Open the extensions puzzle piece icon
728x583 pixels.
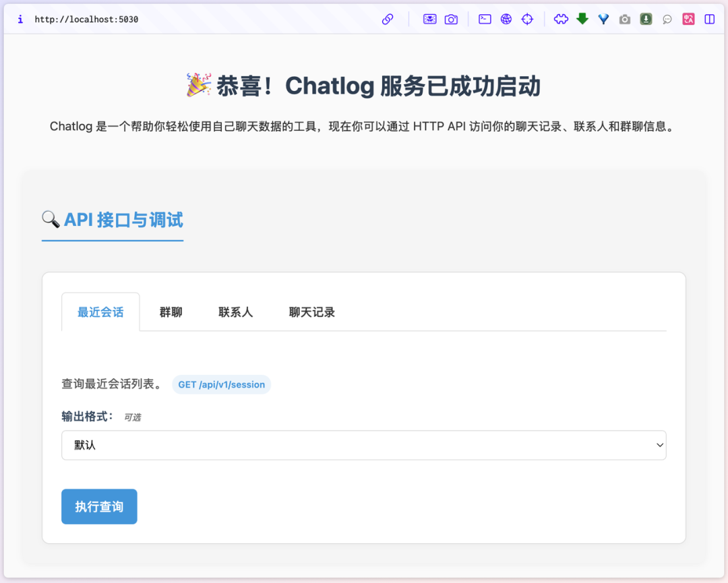pos(561,19)
